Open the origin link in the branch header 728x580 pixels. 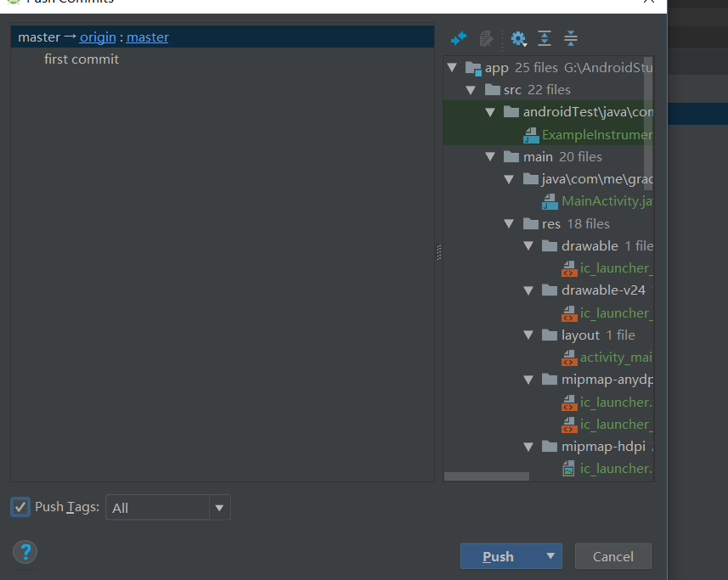98,37
